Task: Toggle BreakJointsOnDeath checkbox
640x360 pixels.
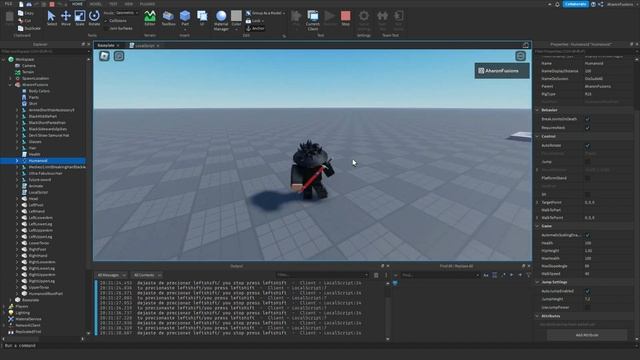Action: coord(587,119)
